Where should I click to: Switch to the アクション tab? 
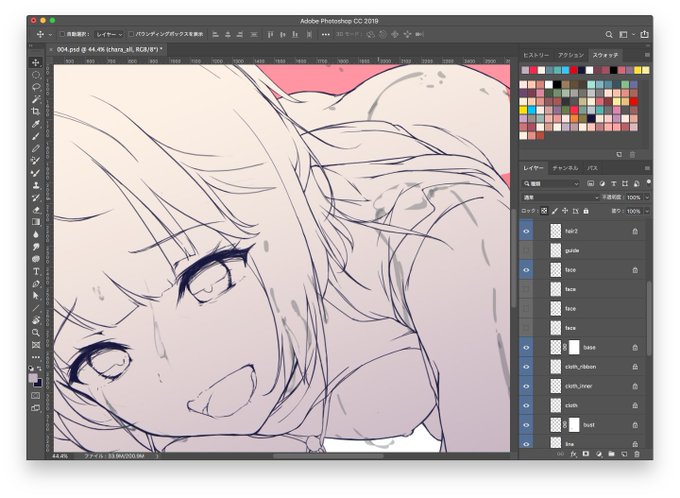[571, 55]
